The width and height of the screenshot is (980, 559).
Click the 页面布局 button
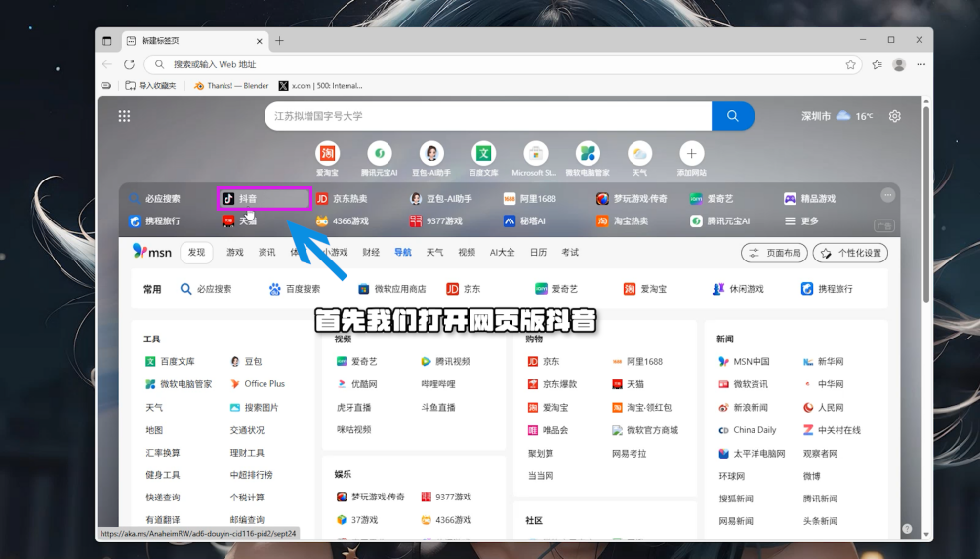tap(774, 253)
